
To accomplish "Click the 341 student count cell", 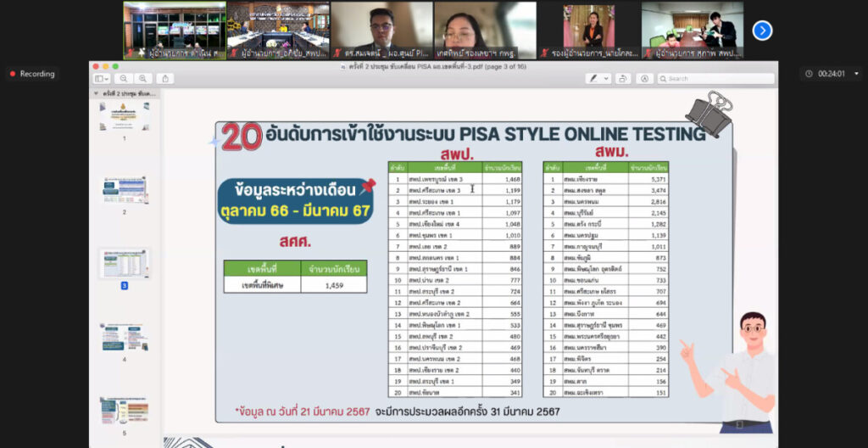I will tap(503, 393).
